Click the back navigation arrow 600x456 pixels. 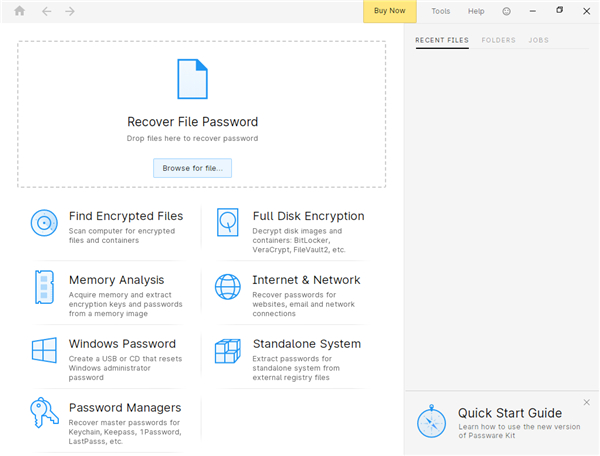pos(46,11)
